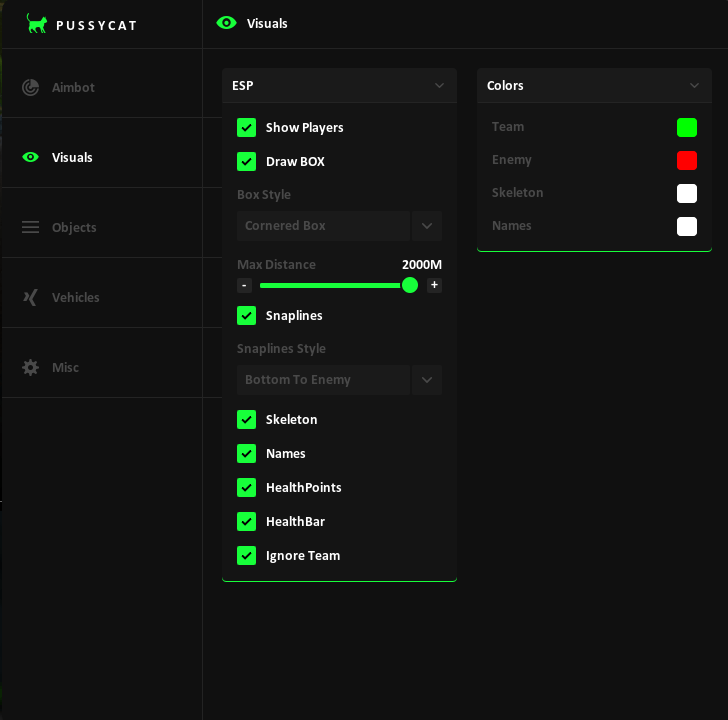This screenshot has width=728, height=720.
Task: Decrease Max Distance with the minus button
Action: [244, 285]
